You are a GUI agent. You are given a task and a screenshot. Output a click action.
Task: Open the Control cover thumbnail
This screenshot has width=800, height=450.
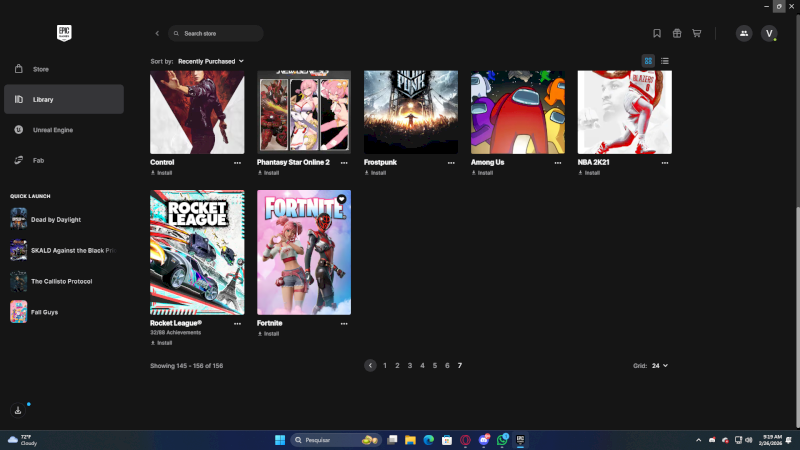pos(197,112)
